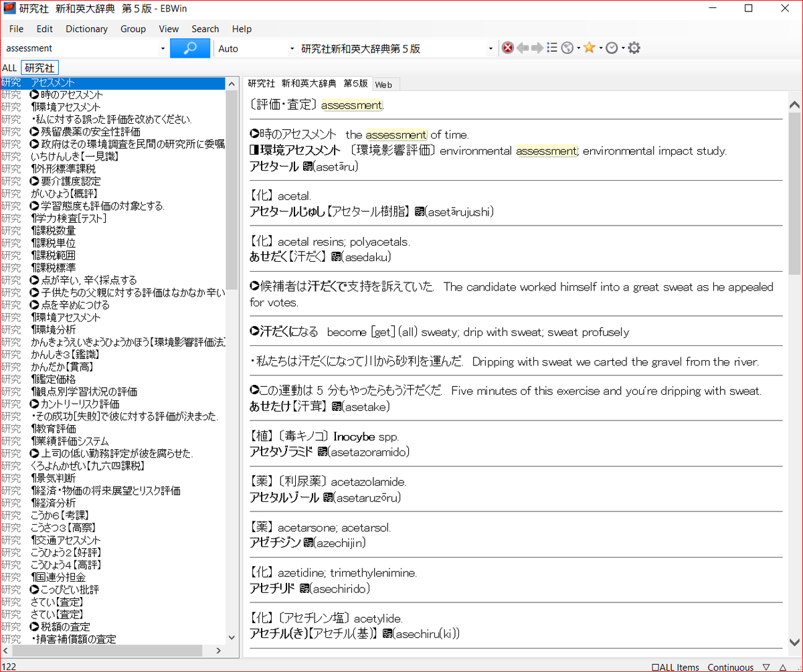Viewport: 803px width, 672px height.
Task: Click romaji icon beside アセタルゾール
Action: pyautogui.click(x=328, y=497)
